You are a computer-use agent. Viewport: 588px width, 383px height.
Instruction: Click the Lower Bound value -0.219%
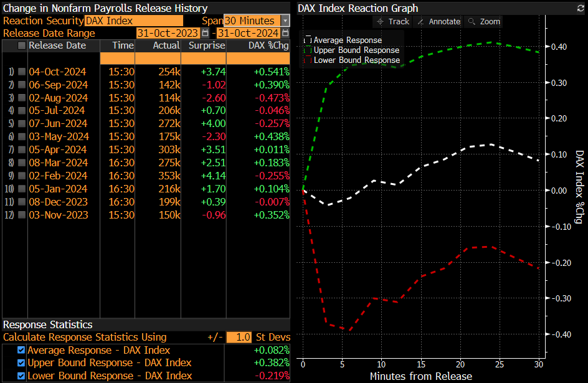click(x=272, y=376)
